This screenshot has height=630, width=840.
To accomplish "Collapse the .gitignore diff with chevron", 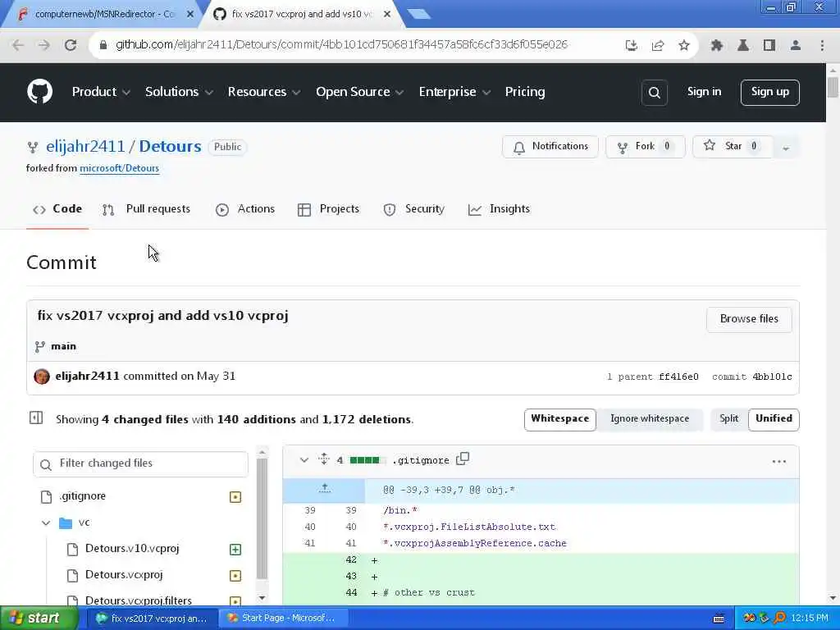I will tap(304, 459).
